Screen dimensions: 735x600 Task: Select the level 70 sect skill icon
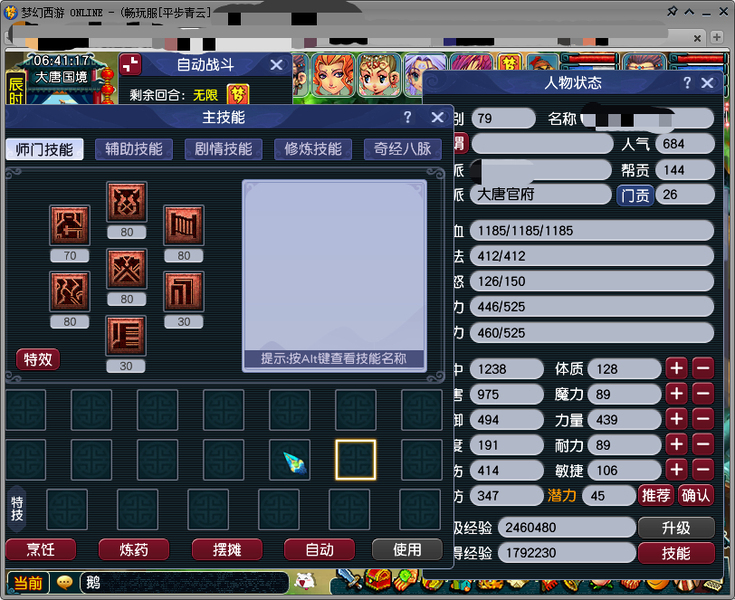pos(70,225)
